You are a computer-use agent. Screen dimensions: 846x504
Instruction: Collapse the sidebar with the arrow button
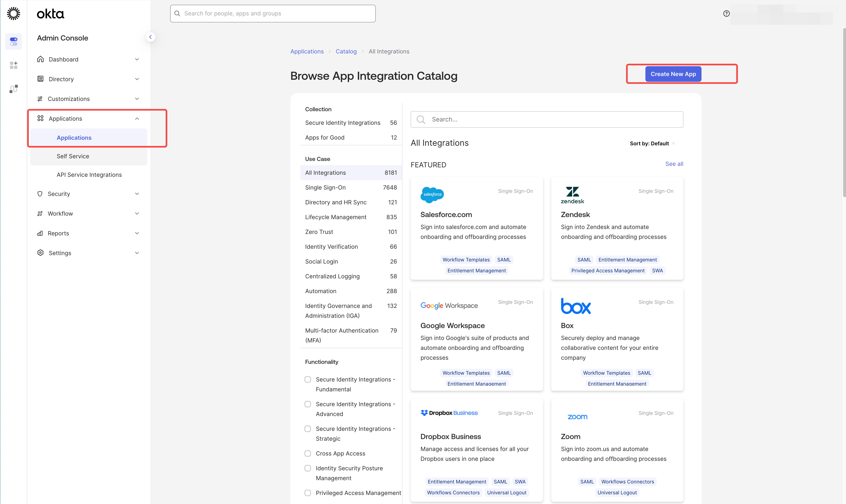150,37
